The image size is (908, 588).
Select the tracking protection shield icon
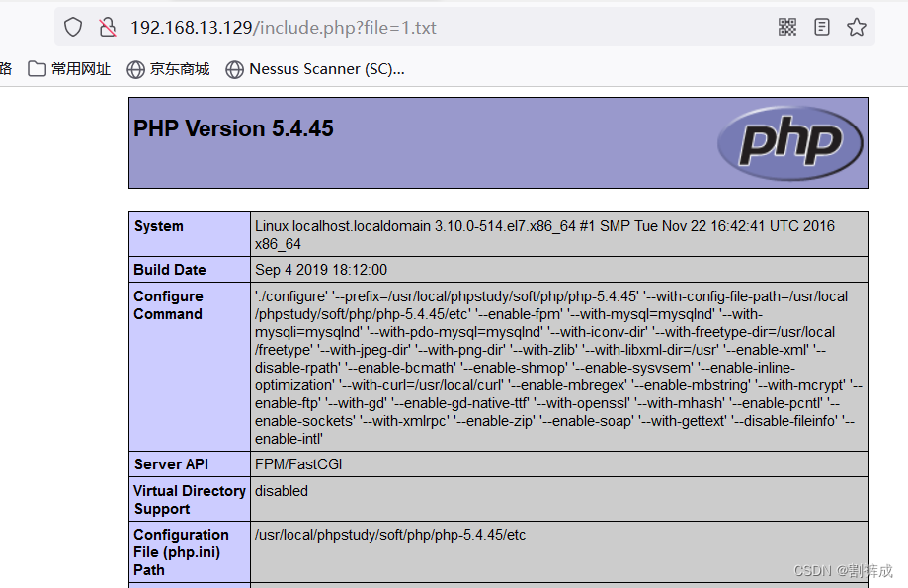pyautogui.click(x=72, y=27)
